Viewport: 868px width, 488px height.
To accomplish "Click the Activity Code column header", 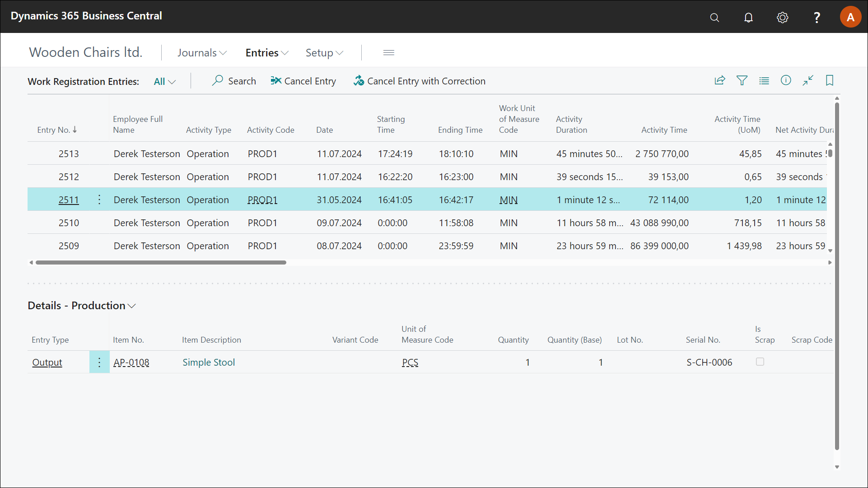I will pyautogui.click(x=271, y=130).
